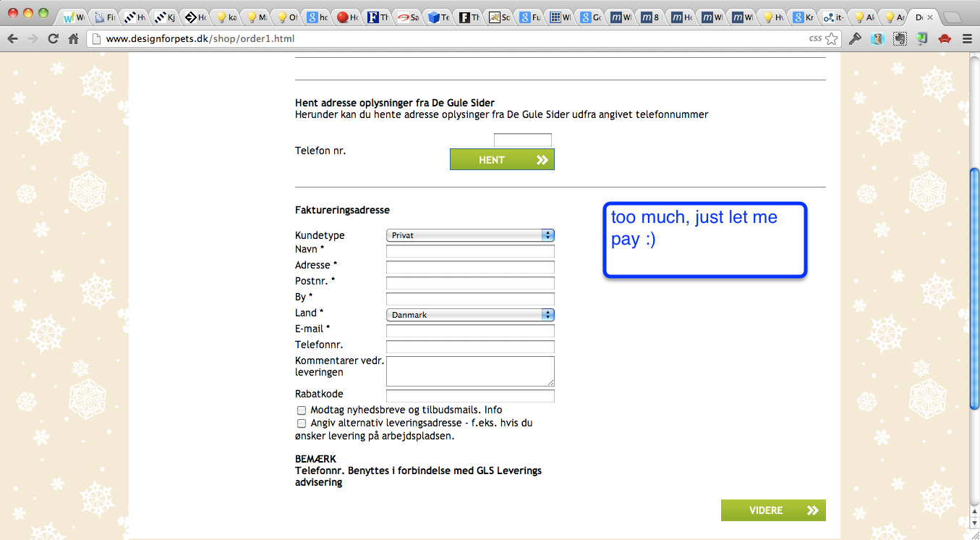Enable the 'Modtag nyhedsbreve og tilbudsmails' checkbox
This screenshot has width=980, height=540.
tap(302, 410)
